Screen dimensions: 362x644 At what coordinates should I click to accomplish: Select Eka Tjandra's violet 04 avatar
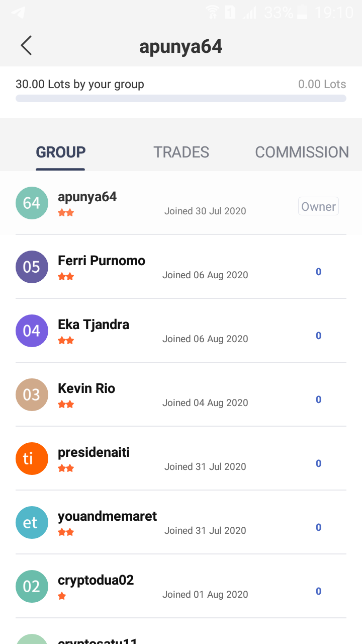pos(32,331)
